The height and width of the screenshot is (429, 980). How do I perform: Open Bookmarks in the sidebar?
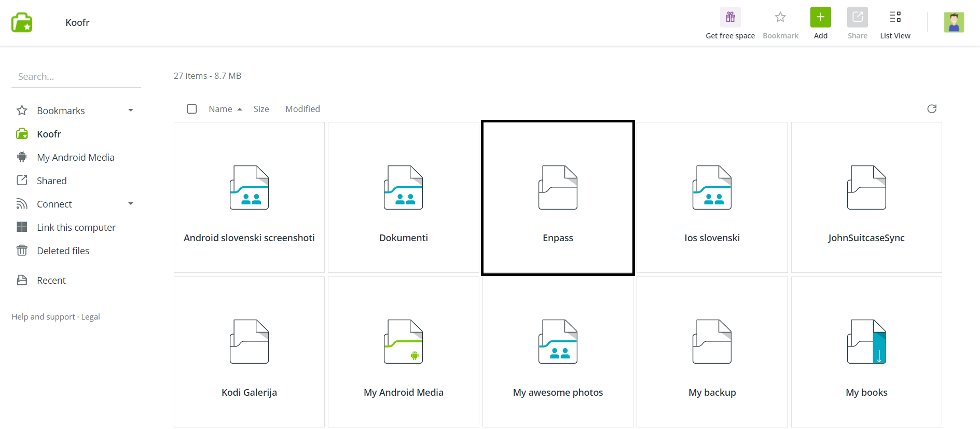click(61, 110)
